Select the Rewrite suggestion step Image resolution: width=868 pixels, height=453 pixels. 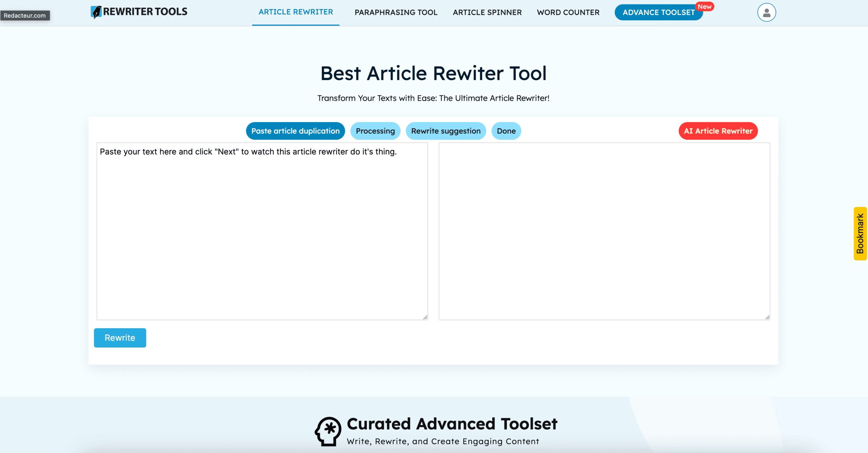(446, 131)
